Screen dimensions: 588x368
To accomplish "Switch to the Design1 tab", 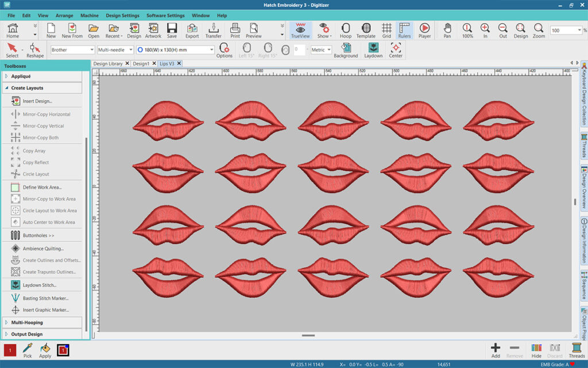I will [x=141, y=64].
